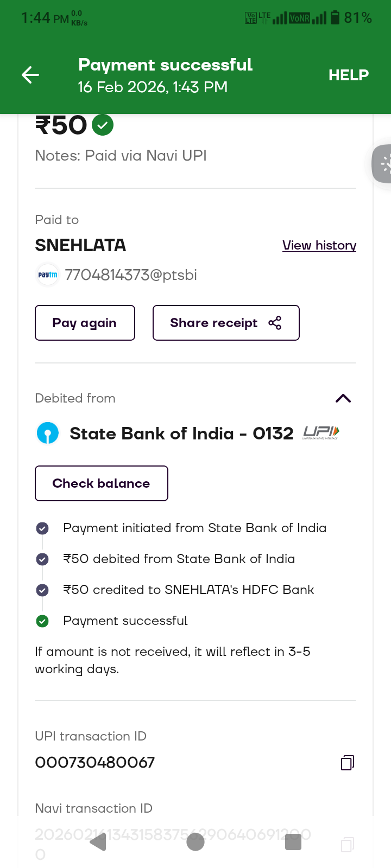
Task: Tap the back arrow in header
Action: click(x=30, y=75)
